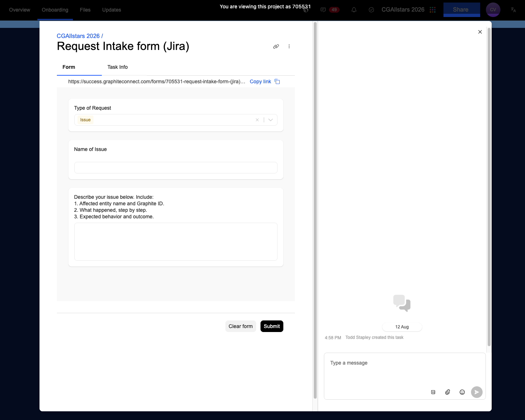Open the three-dot more options menu
Image resolution: width=525 pixels, height=420 pixels.
coord(289,46)
